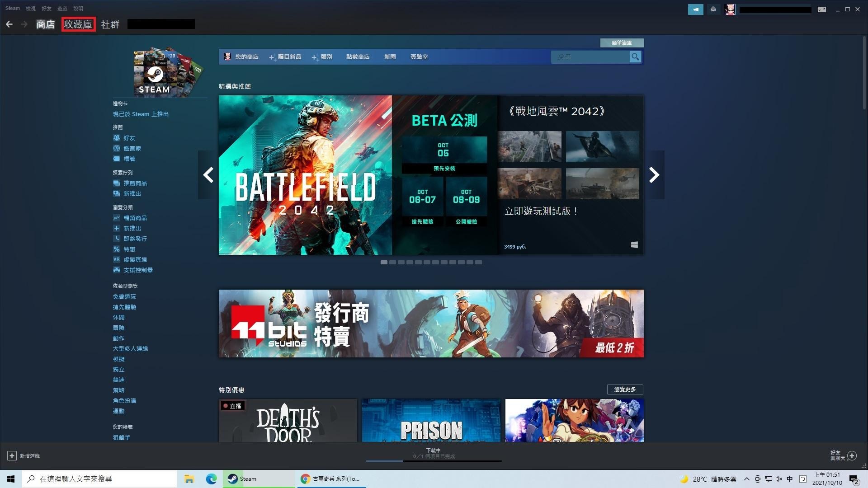Image resolution: width=868 pixels, height=488 pixels.
Task: Open the 說明 help menu
Action: point(78,9)
